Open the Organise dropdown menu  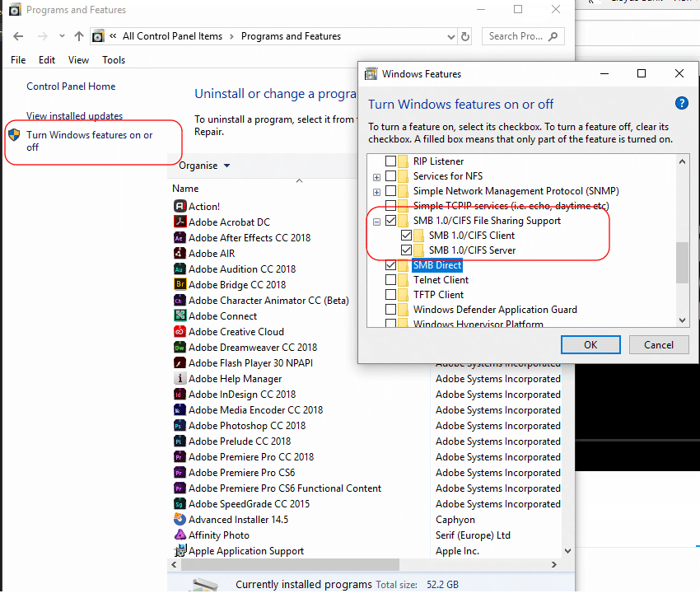[x=204, y=166]
